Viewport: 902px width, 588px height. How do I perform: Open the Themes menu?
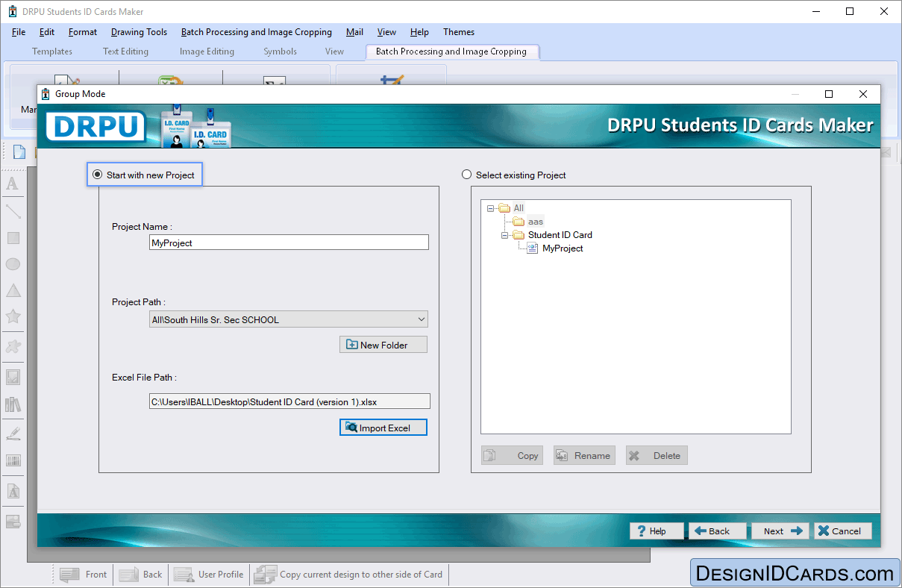click(x=459, y=32)
